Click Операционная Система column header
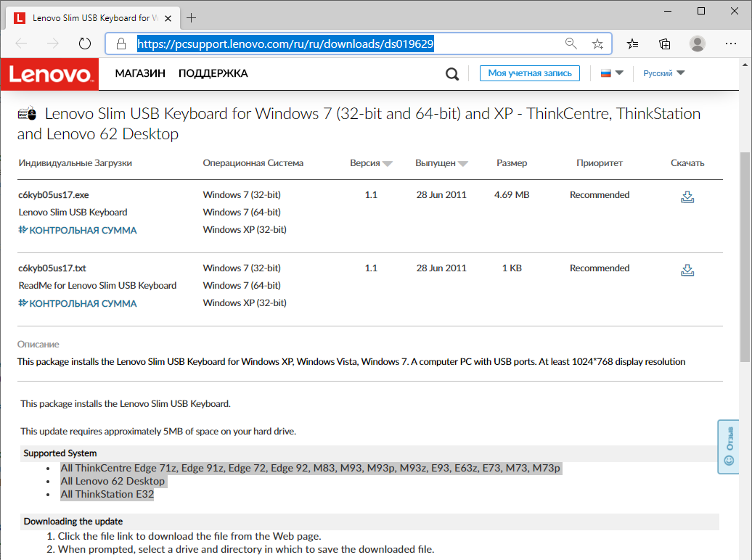Image resolution: width=752 pixels, height=560 pixels. point(253,163)
